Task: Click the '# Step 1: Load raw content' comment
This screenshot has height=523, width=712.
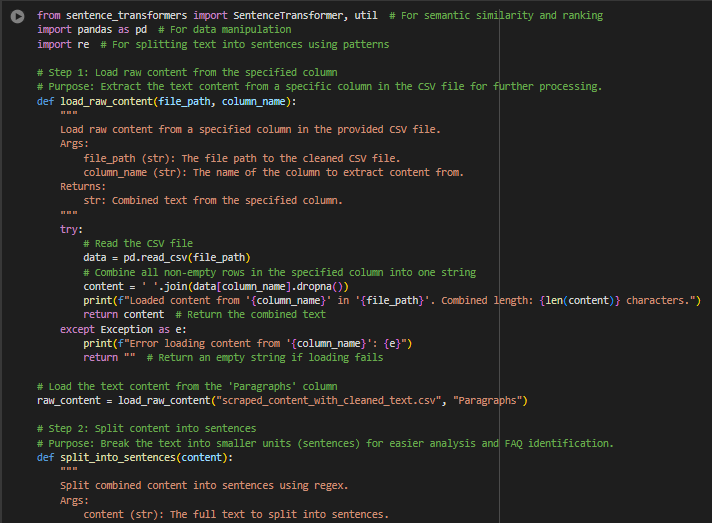Action: tap(187, 73)
